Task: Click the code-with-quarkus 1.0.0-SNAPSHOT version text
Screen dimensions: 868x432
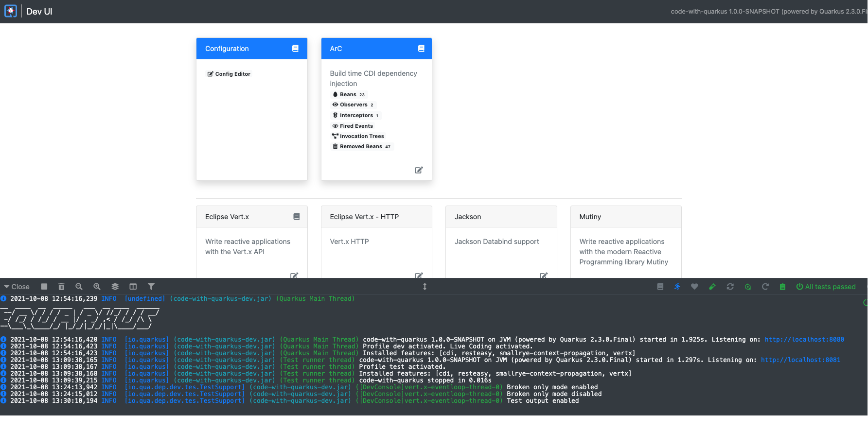Action: coord(769,11)
